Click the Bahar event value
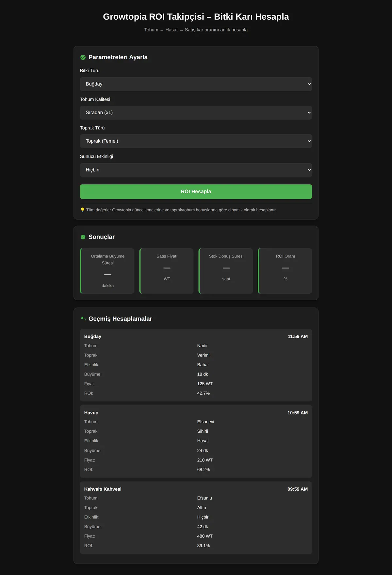The height and width of the screenshot is (575, 392). coord(203,365)
